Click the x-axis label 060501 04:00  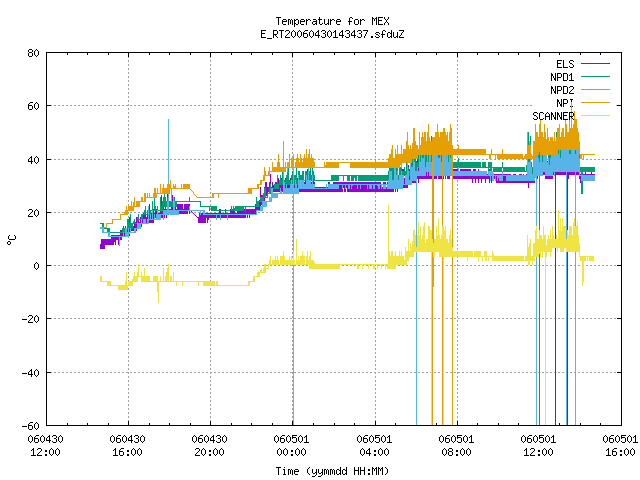click(374, 445)
